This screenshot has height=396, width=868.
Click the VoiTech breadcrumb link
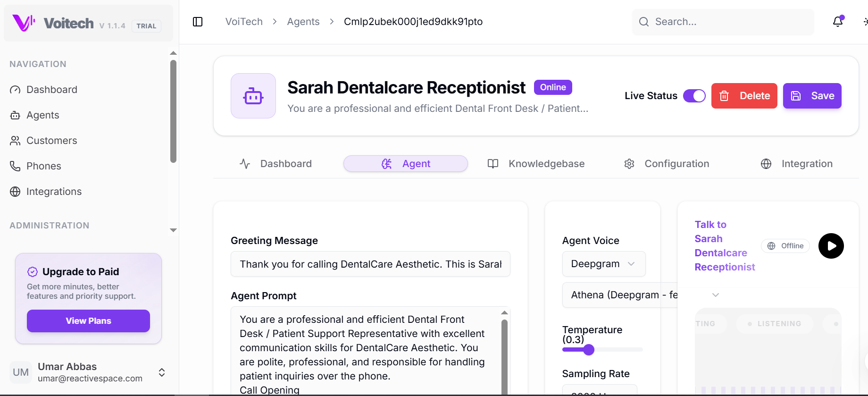pyautogui.click(x=244, y=22)
